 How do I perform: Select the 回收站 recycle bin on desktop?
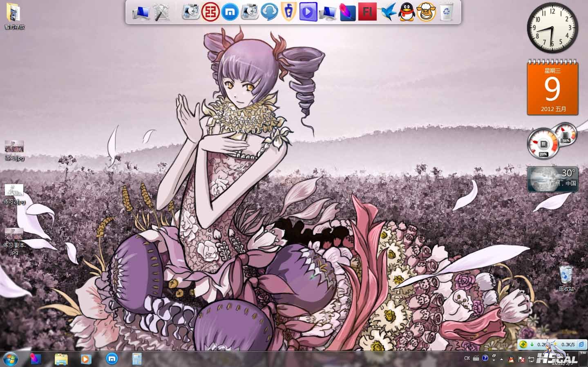[566, 278]
